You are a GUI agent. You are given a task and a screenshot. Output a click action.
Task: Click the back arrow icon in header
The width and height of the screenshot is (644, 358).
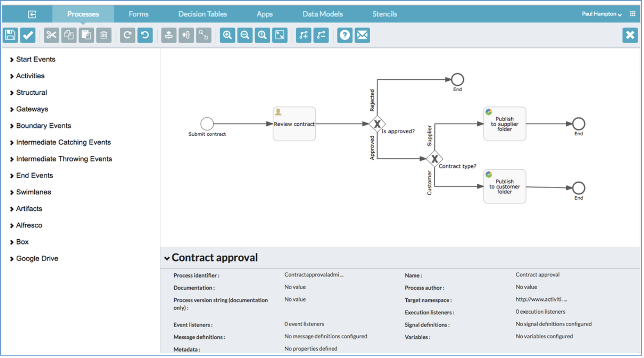pyautogui.click(x=32, y=14)
